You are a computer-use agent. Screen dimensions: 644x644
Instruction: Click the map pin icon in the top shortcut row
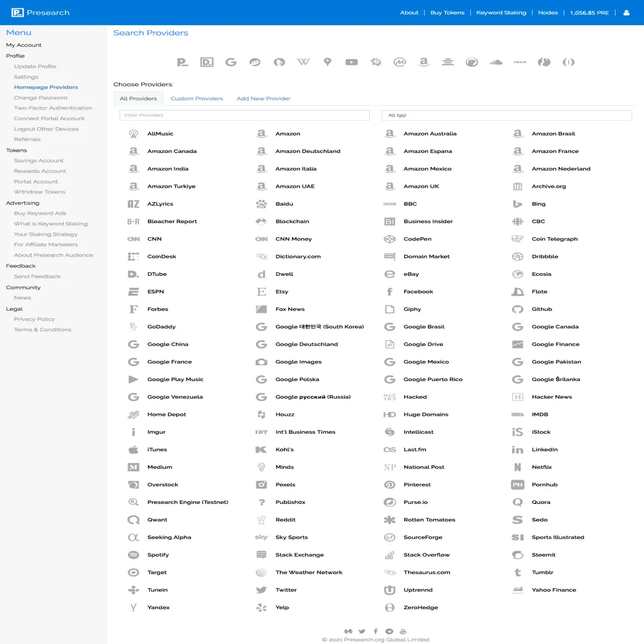(327, 62)
